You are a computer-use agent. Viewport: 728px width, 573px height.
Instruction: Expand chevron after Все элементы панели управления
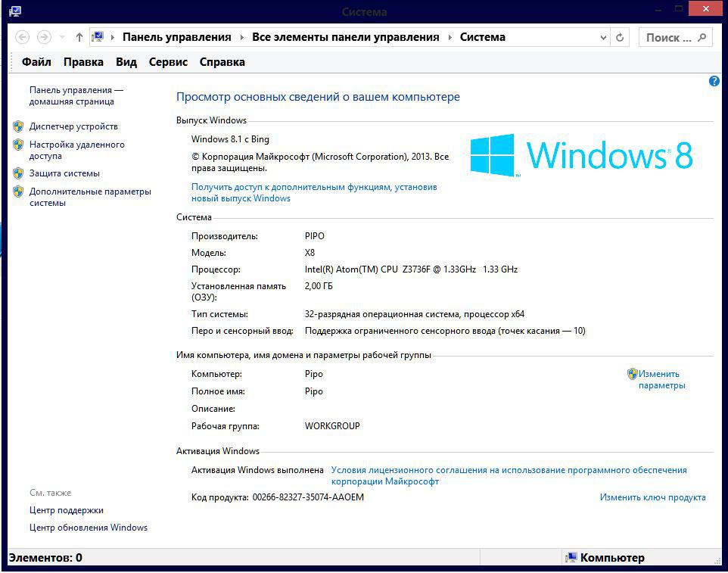coord(450,37)
